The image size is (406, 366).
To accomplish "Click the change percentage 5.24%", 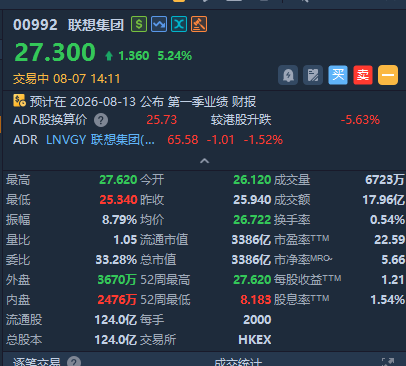I will click(x=175, y=56).
